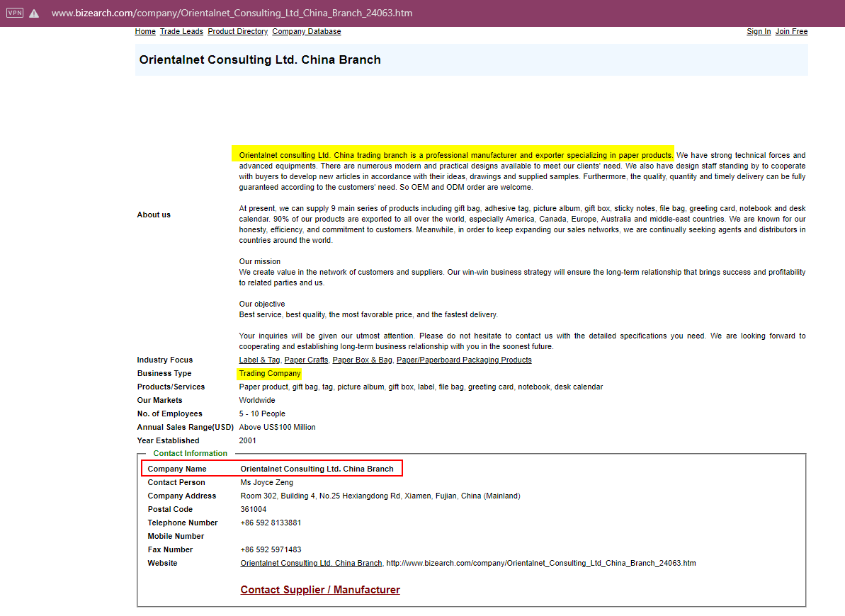Viewport: 845px width, 616px height.
Task: Click the VPN badge icon
Action: point(15,13)
